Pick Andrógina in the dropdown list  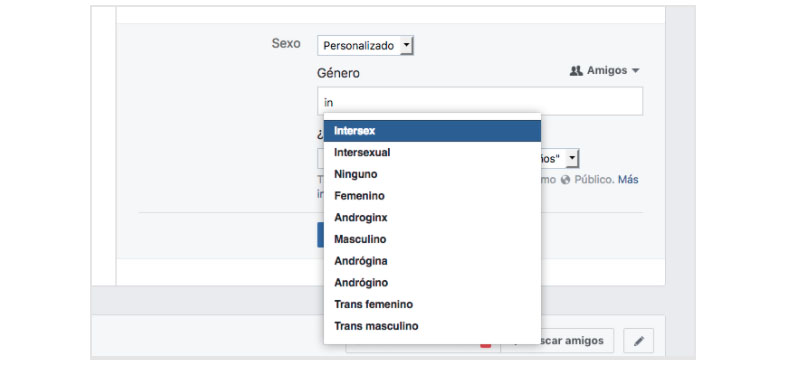[432, 261]
